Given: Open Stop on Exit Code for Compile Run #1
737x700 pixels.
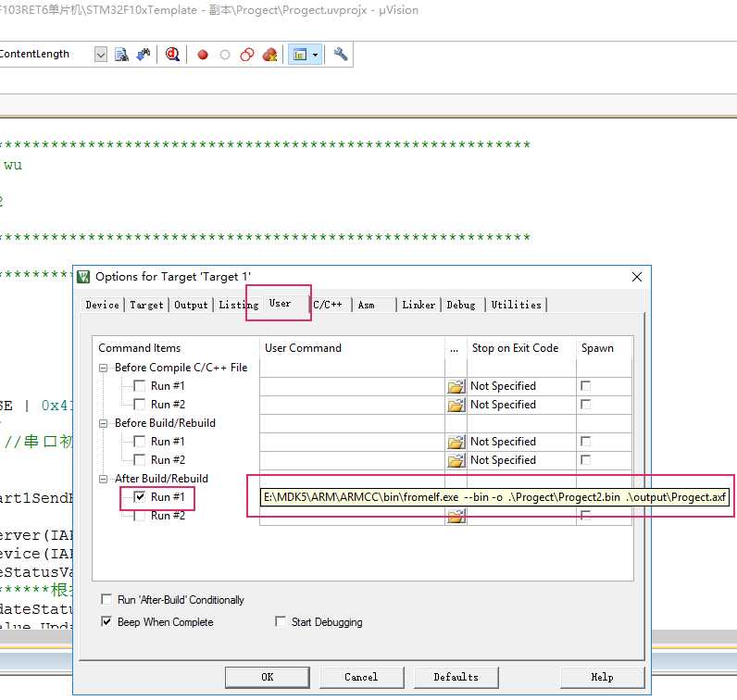Looking at the screenshot, I should 521,386.
